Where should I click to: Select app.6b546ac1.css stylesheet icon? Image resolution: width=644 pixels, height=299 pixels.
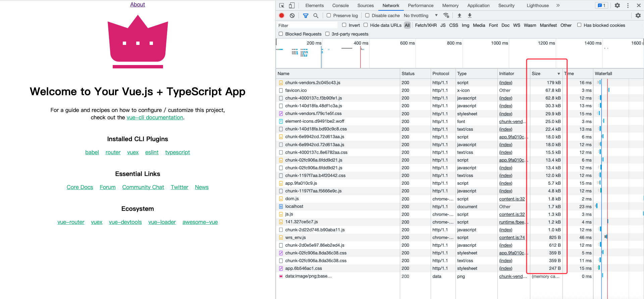(281, 268)
